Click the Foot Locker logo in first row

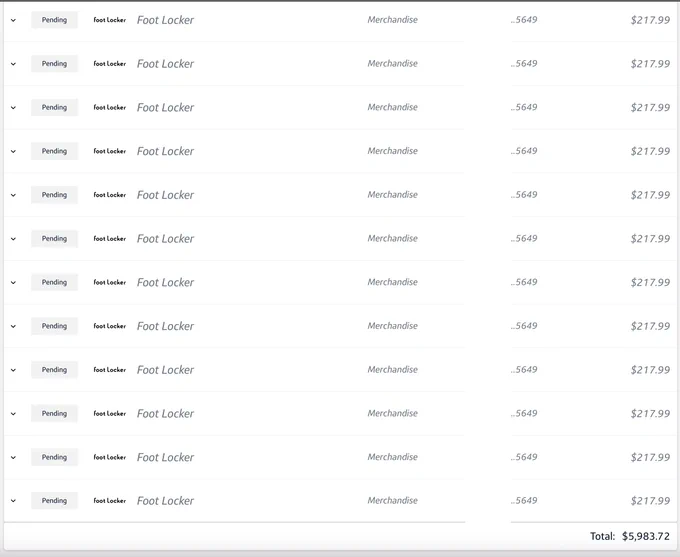(110, 20)
